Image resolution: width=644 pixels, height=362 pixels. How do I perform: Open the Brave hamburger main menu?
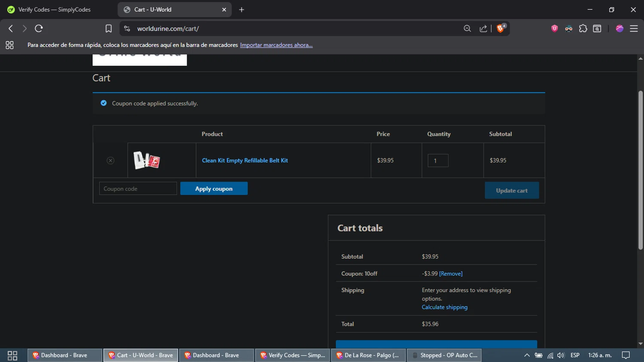(x=634, y=29)
